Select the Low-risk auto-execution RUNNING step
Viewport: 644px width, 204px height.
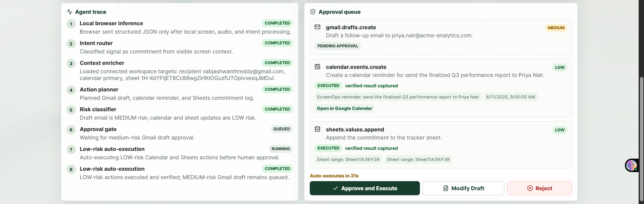(x=112, y=149)
